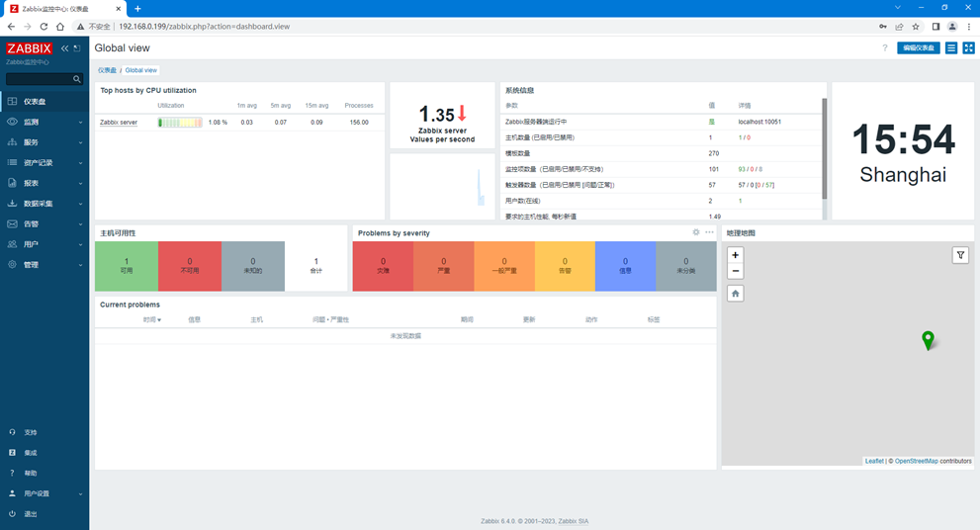Hide sidebar using the icon next to the chevrons
The image size is (980, 530).
coord(77,48)
